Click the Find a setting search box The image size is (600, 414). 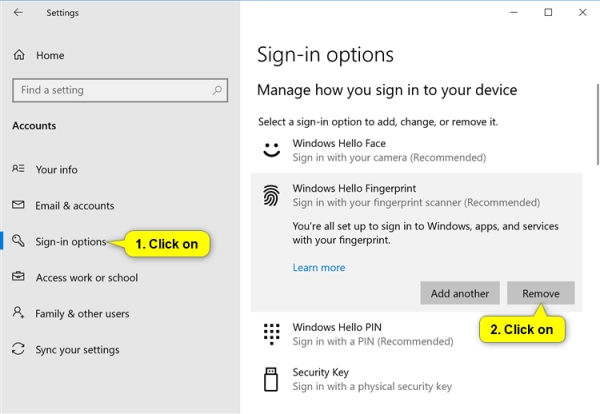pos(120,90)
